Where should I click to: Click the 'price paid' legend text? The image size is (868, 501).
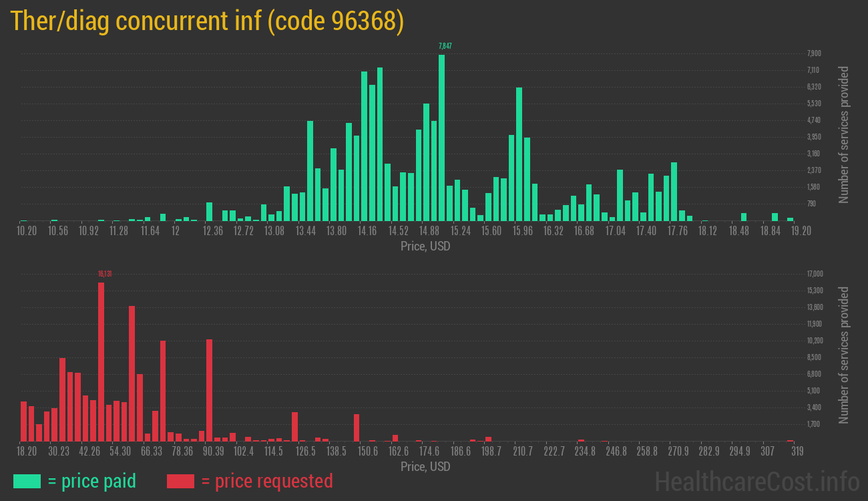[x=91, y=481]
